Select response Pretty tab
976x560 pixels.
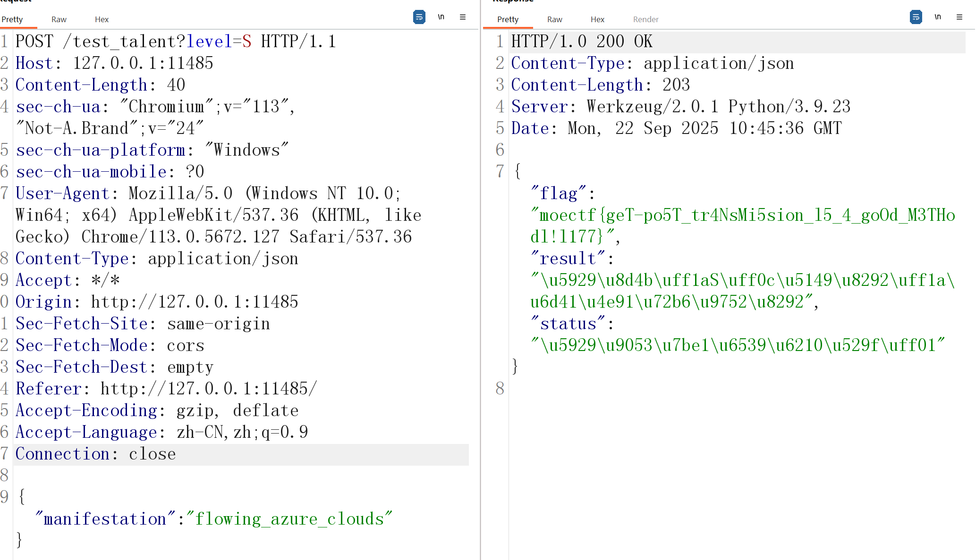tap(508, 19)
